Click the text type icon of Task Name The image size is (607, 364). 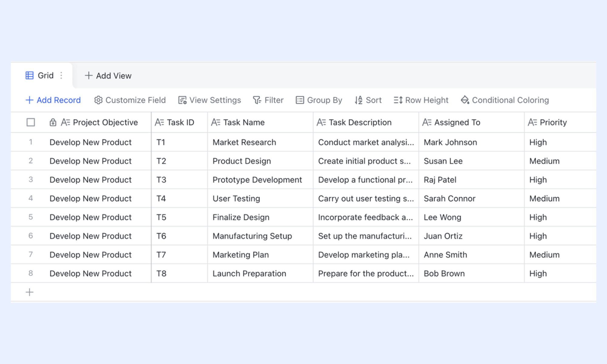coord(216,122)
